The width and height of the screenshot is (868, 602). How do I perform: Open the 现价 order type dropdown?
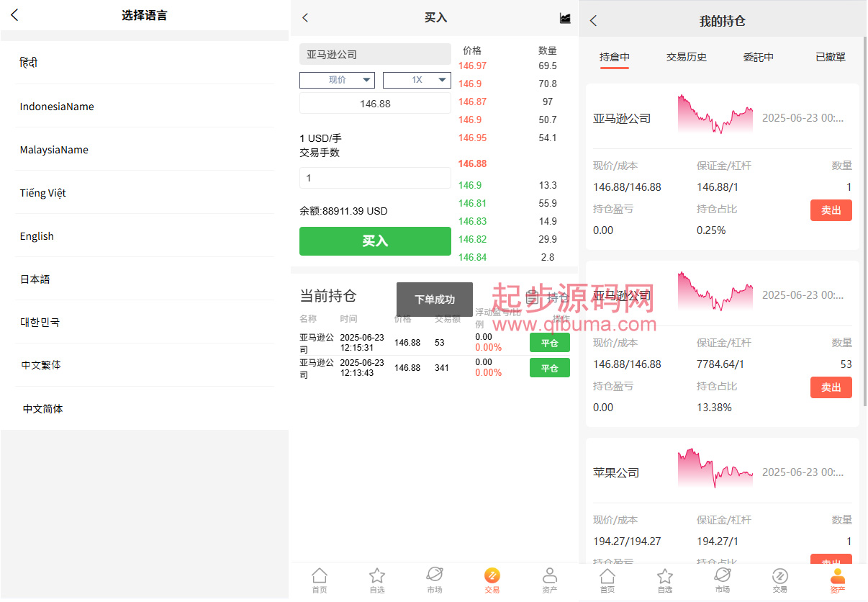pyautogui.click(x=337, y=80)
